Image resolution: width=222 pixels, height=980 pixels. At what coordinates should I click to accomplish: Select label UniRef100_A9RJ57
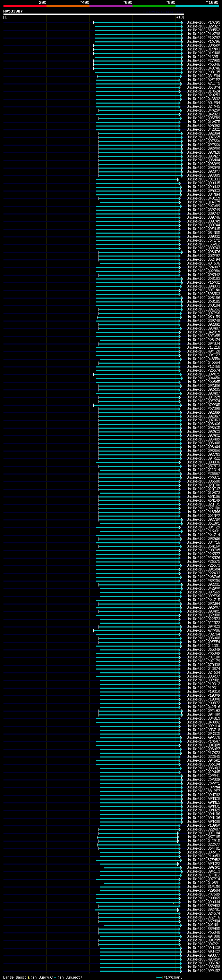point(203,971)
